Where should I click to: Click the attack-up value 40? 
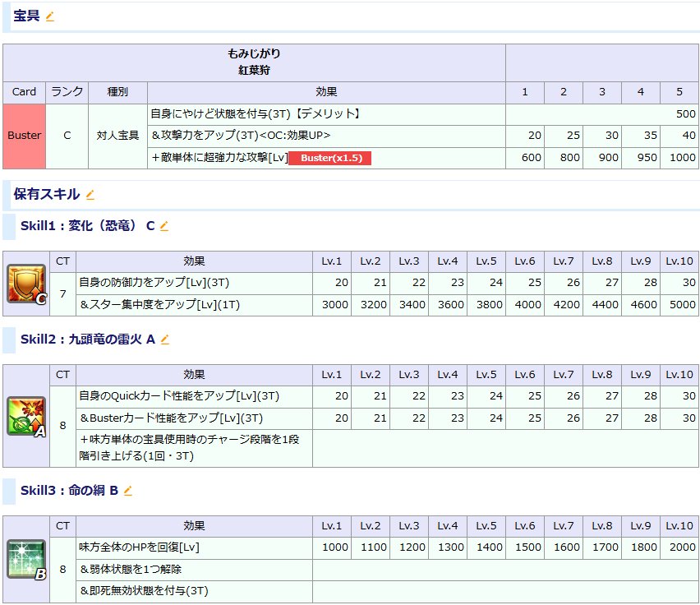688,136
